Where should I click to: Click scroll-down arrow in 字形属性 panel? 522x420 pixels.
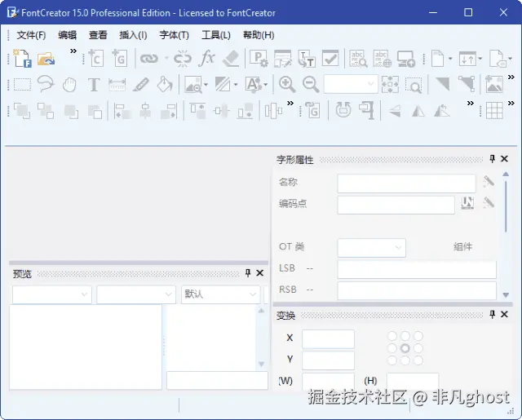(506, 295)
